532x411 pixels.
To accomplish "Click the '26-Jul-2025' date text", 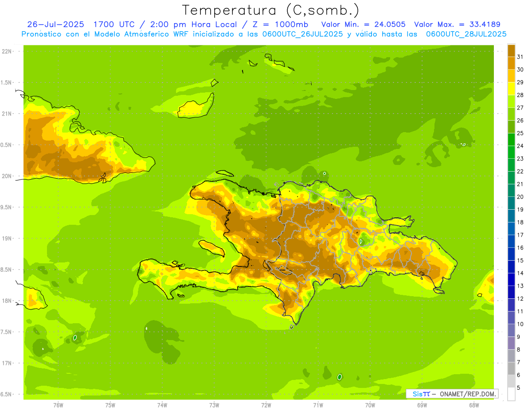I will point(55,24).
